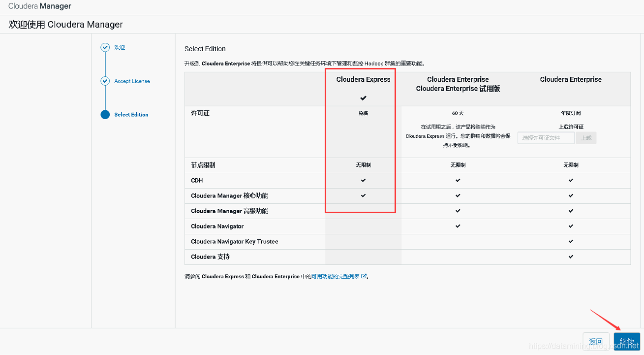
Task: Click 核心功能 checkmark in Express column
Action: pyautogui.click(x=363, y=195)
